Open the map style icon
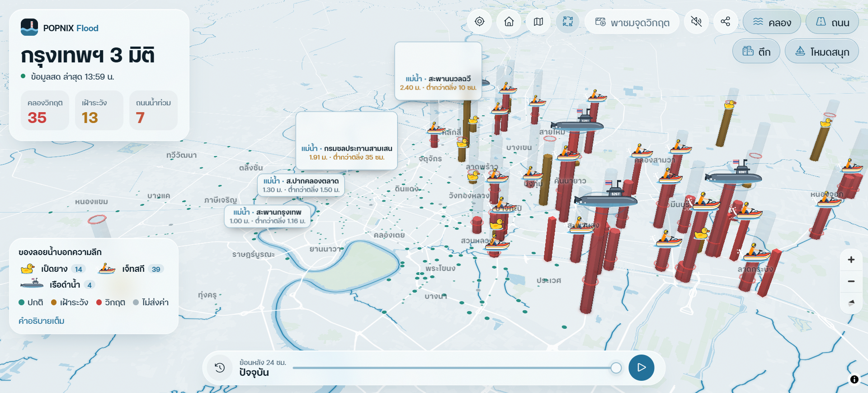The image size is (868, 393). tap(538, 22)
